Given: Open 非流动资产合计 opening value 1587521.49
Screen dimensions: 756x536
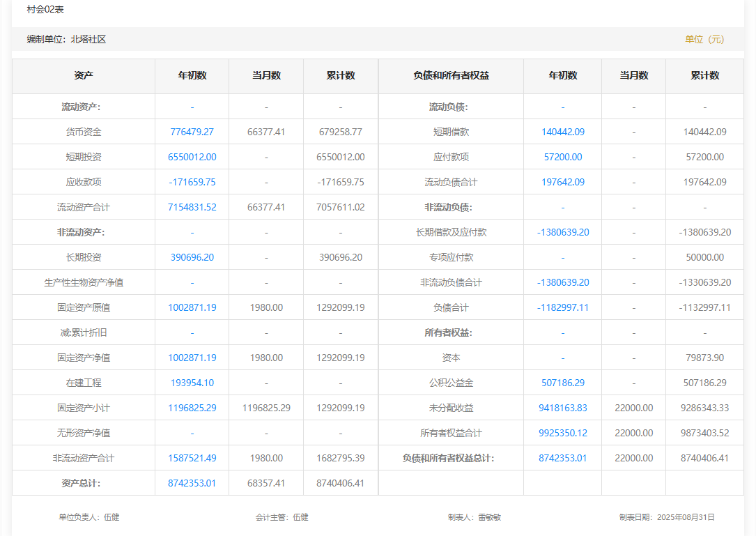Looking at the screenshot, I should tap(192, 458).
